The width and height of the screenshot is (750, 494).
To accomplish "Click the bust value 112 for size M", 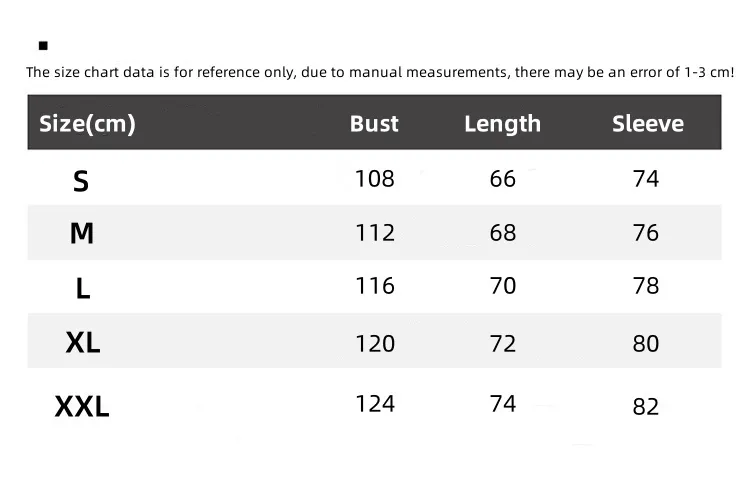I will 375,233.
